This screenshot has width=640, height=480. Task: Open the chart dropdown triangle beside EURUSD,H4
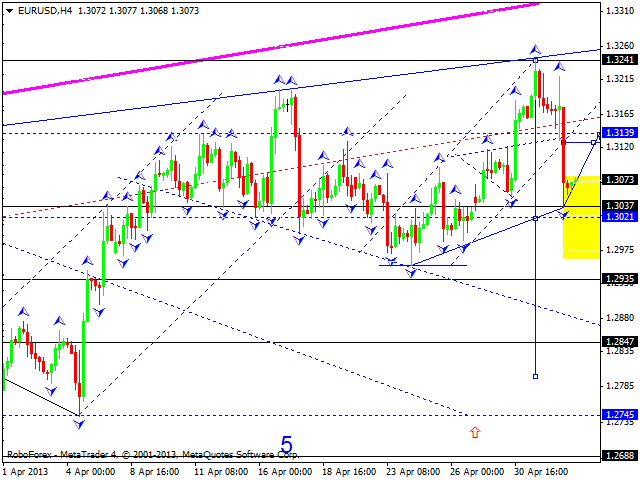pyautogui.click(x=9, y=11)
